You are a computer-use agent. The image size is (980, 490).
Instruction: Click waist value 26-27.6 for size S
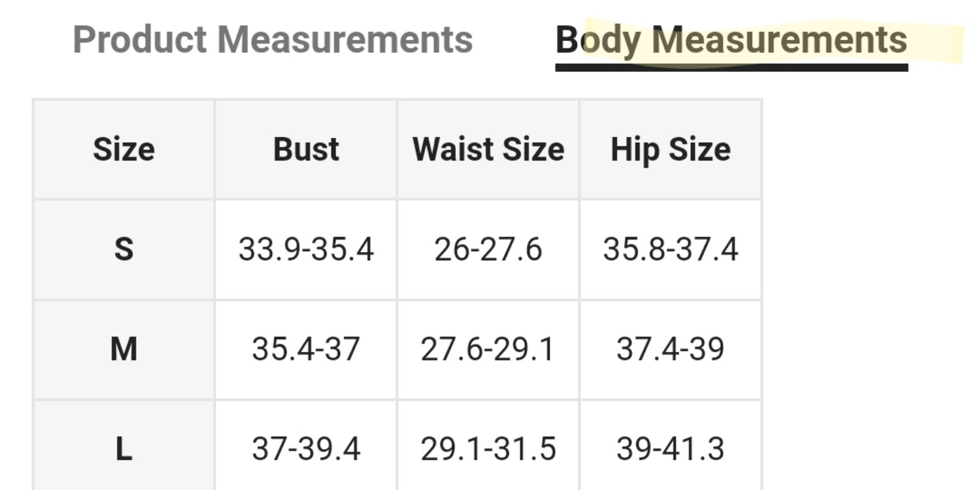488,249
